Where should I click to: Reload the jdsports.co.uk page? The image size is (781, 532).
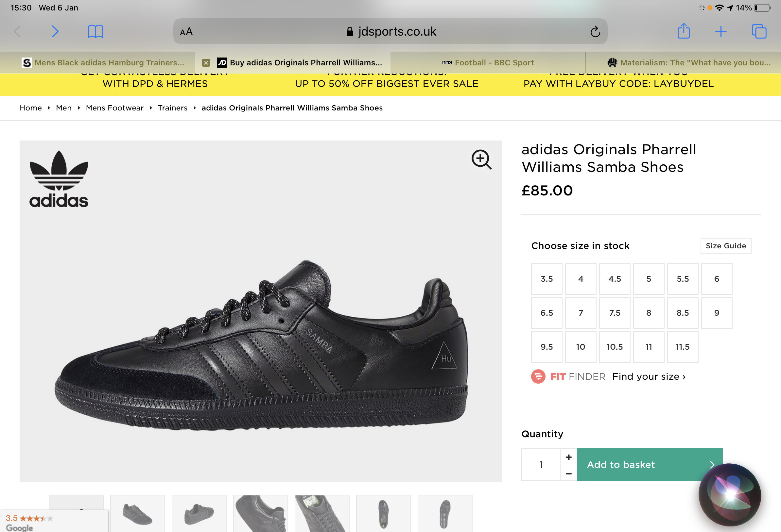click(595, 32)
